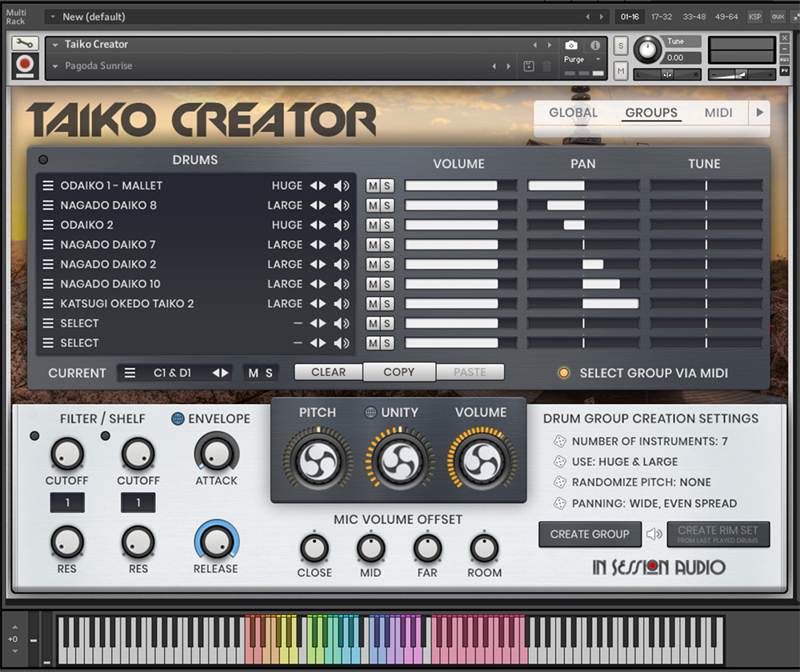Switch to the GLOBAL tab
Viewport: 800px width, 672px height.
click(x=573, y=113)
